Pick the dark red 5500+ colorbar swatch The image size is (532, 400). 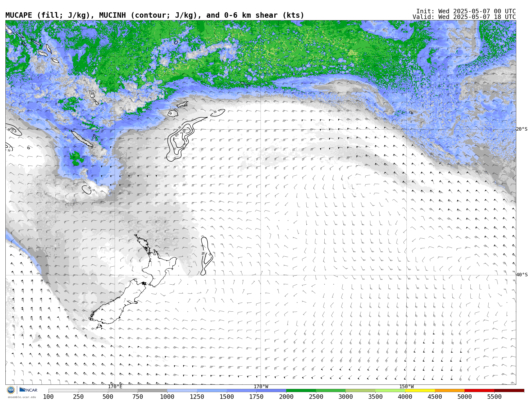pos(509,391)
